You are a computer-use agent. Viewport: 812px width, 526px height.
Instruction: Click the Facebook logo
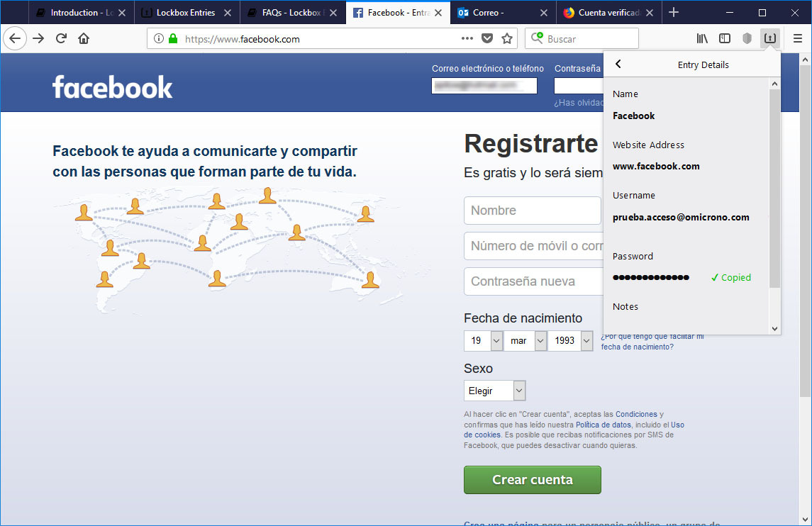(x=112, y=87)
